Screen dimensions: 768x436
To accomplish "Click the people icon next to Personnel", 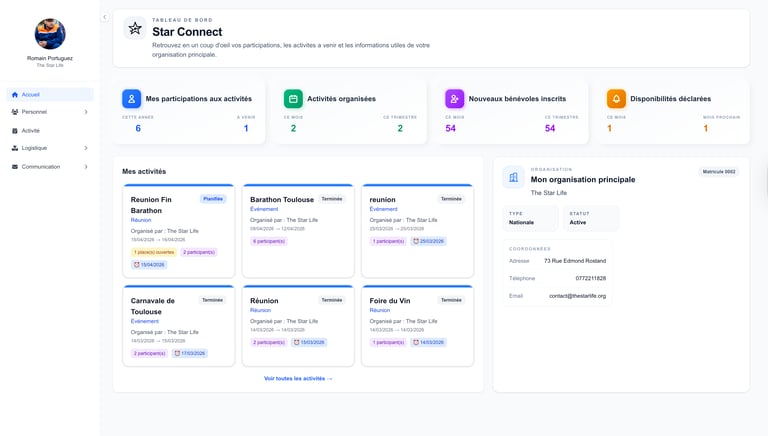I will pyautogui.click(x=15, y=112).
